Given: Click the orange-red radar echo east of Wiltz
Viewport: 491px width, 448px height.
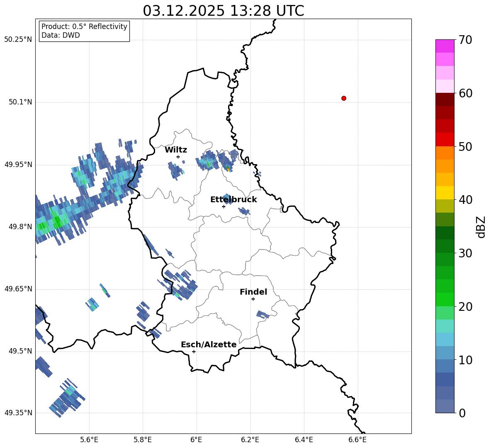Looking at the screenshot, I should pos(228,169).
